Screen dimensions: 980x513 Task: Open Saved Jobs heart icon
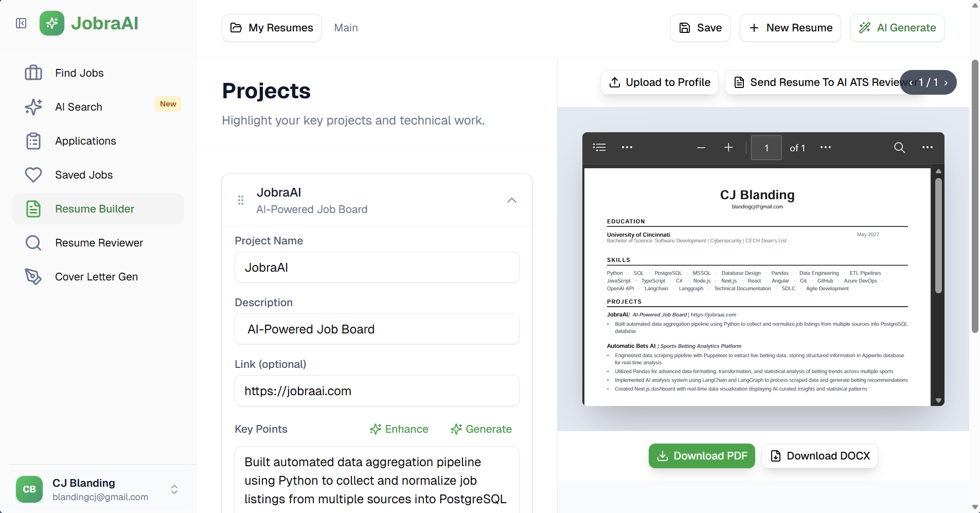pyautogui.click(x=33, y=174)
